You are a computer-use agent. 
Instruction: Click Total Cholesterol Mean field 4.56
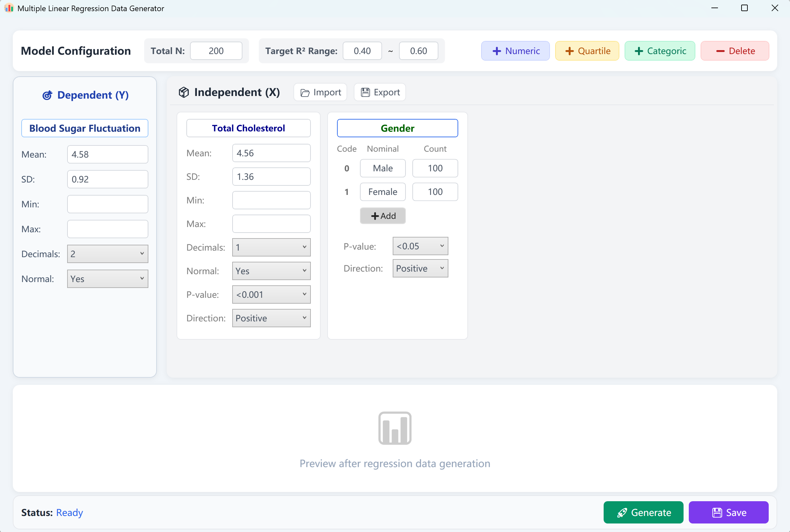pyautogui.click(x=271, y=153)
